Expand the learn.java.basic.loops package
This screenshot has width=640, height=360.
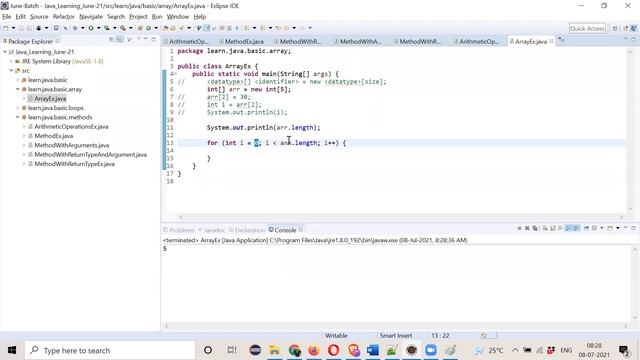[18, 108]
